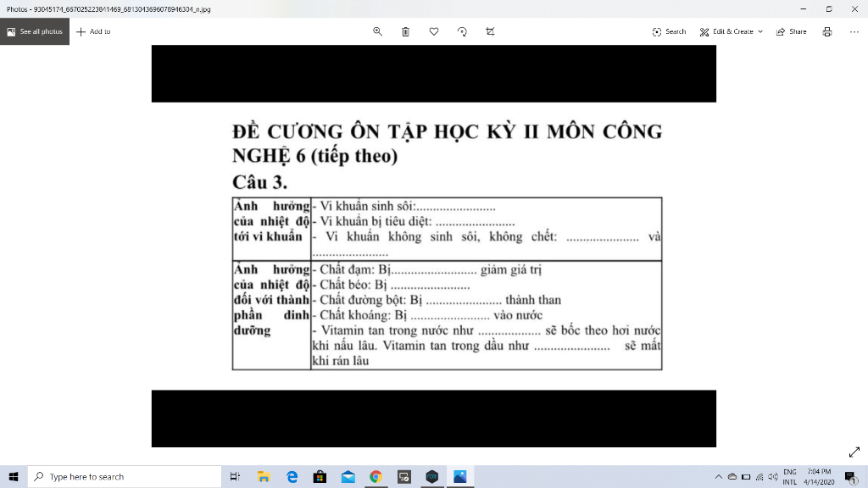
Task: Open the Snip tool taskbar icon
Action: (404, 476)
